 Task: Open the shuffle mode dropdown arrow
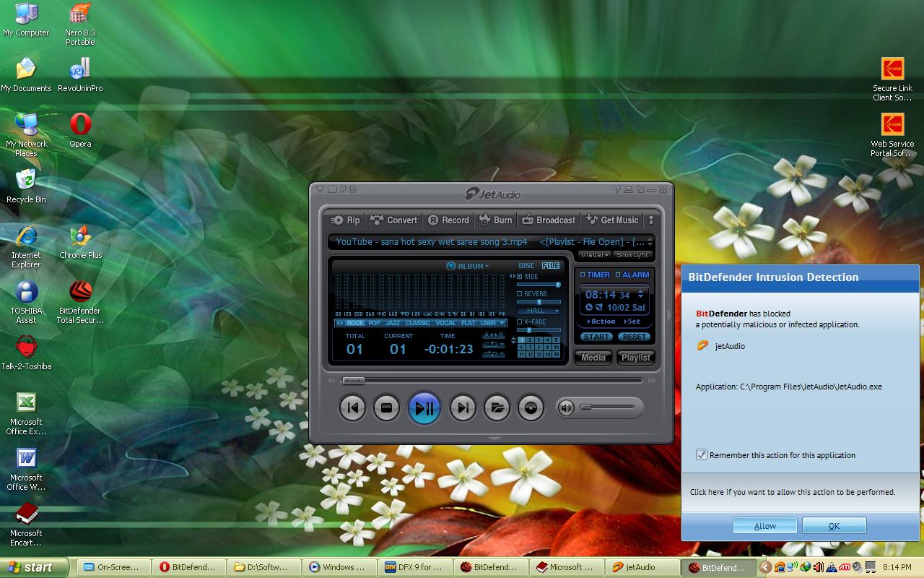[x=502, y=353]
